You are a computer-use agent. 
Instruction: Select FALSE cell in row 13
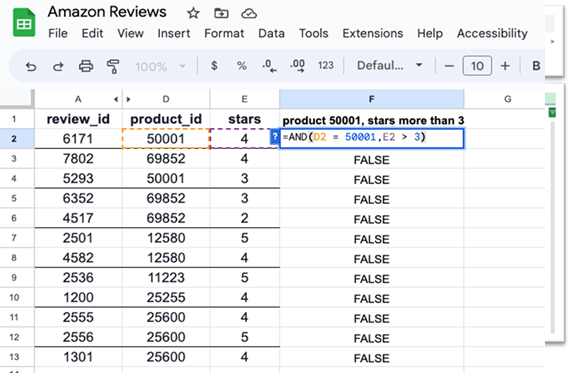372,358
